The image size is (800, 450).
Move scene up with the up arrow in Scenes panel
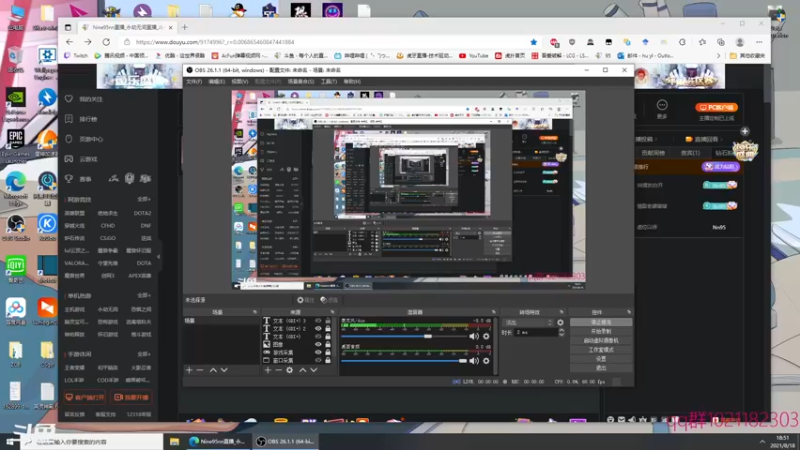point(213,370)
